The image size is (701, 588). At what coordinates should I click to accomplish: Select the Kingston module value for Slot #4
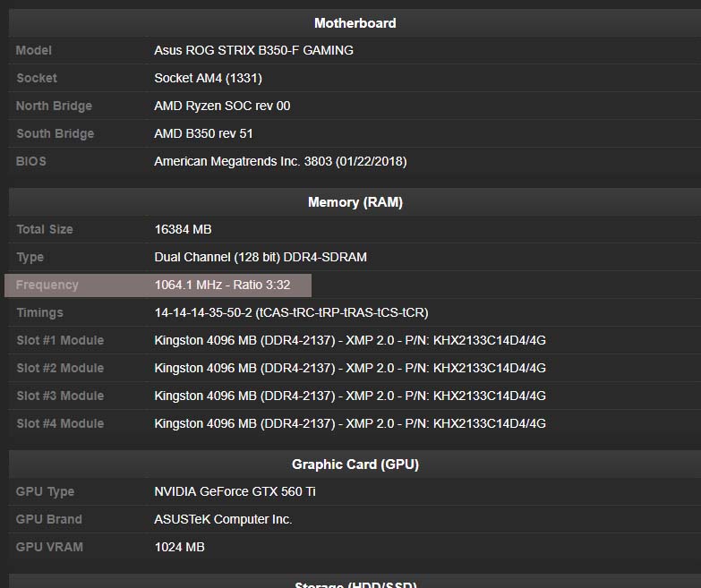click(350, 423)
